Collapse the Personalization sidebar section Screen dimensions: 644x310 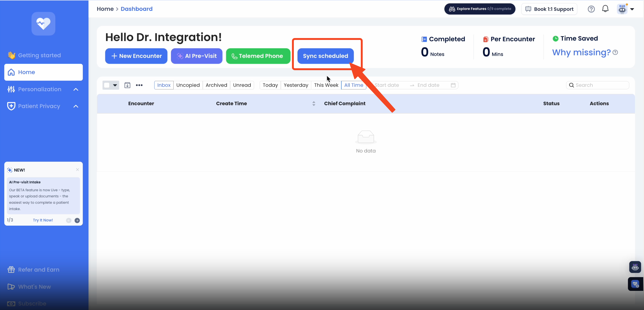(x=76, y=89)
